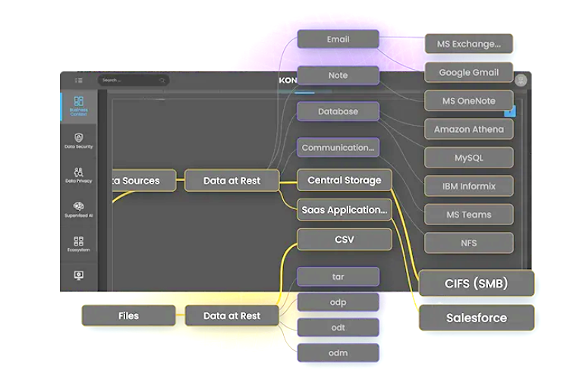The image size is (573, 392).
Task: Go to the Data Privacy section
Action: pyautogui.click(x=79, y=176)
